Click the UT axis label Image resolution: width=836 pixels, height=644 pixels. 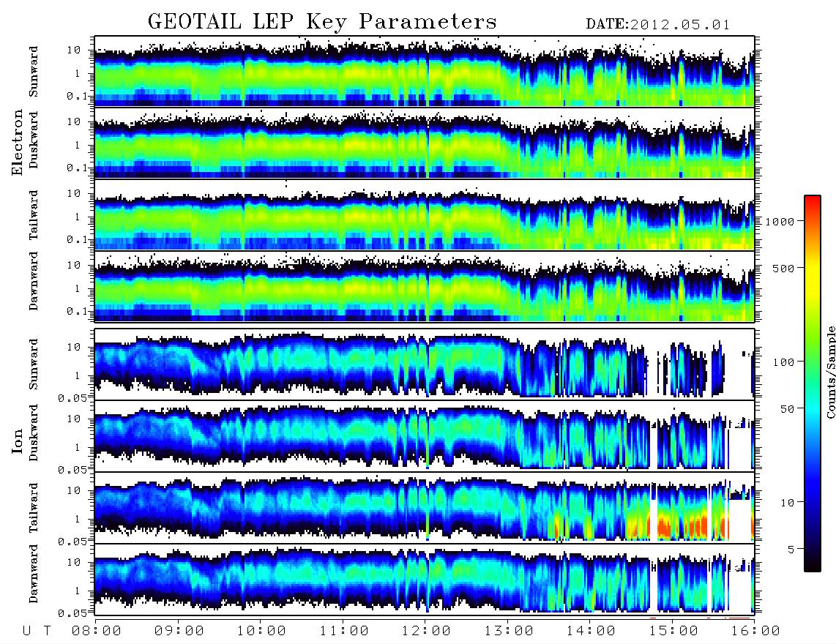click(37, 631)
